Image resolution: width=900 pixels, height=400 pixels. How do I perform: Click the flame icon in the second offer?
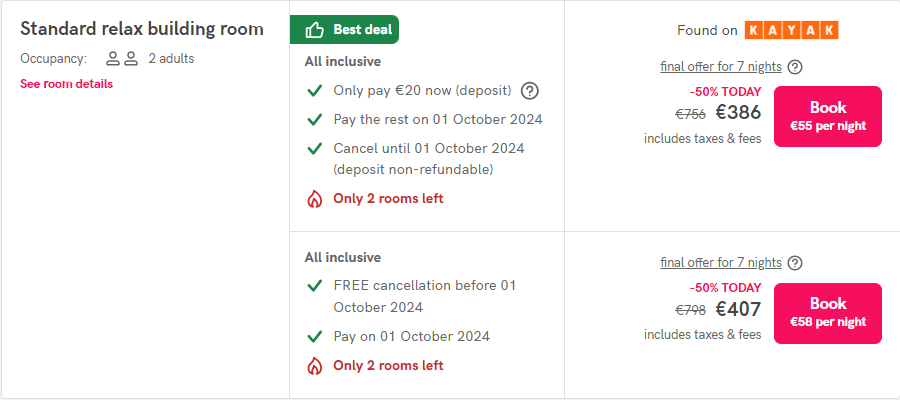(x=314, y=366)
